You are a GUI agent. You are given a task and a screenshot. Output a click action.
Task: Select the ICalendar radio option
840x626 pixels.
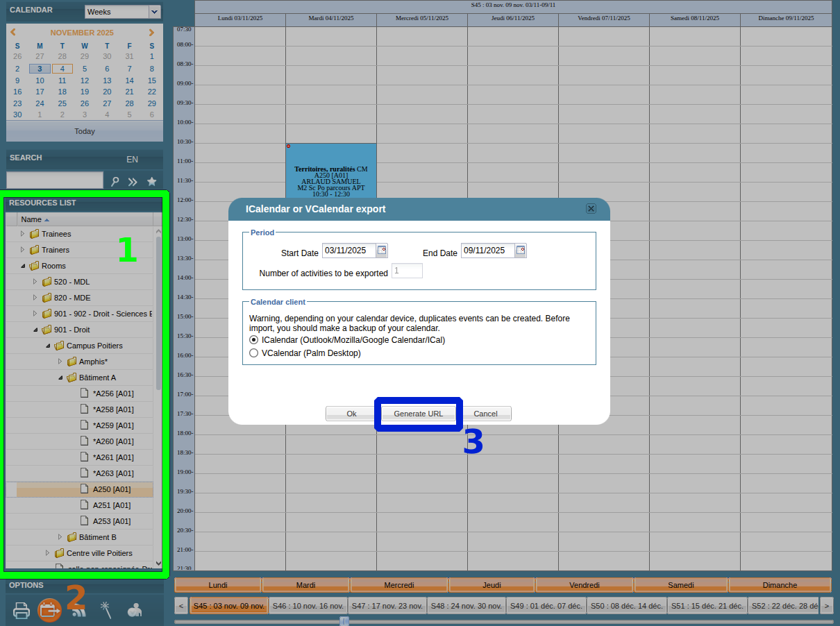click(253, 340)
